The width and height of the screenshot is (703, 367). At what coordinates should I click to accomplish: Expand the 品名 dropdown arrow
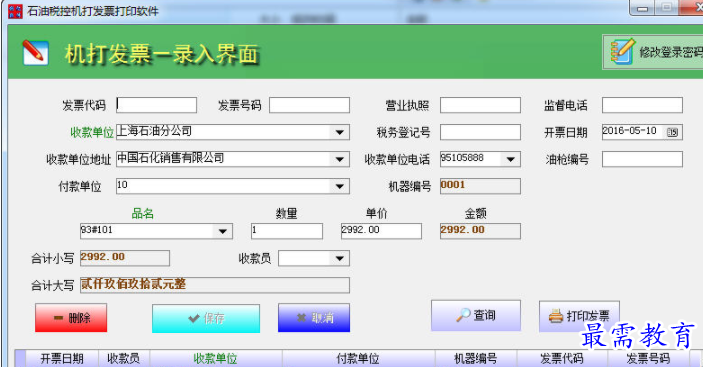coord(223,231)
